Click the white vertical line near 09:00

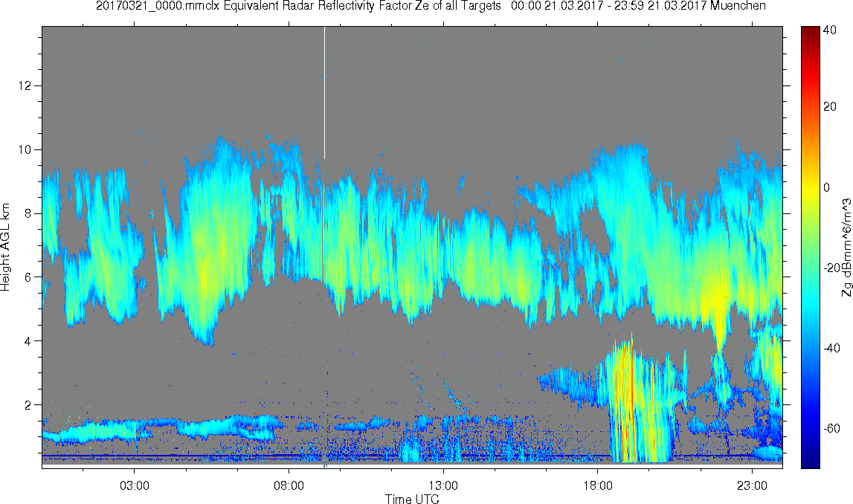(x=325, y=92)
